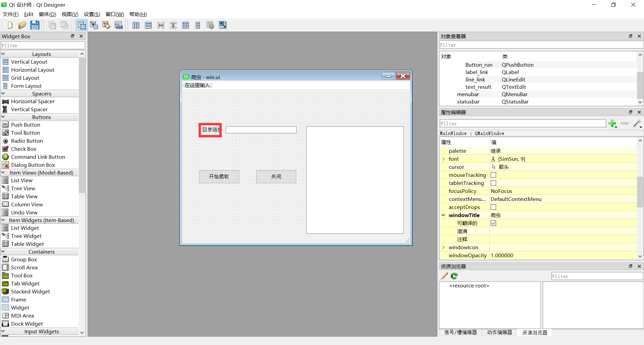Reload resources with green refresh icon
The width and height of the screenshot is (644, 345).
coord(454,276)
